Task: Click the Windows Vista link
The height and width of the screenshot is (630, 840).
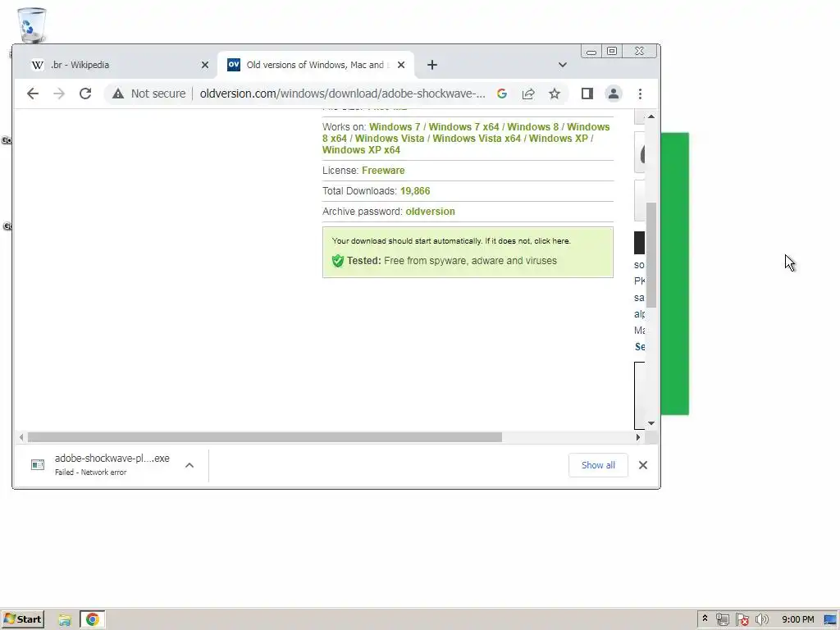Action: pyautogui.click(x=390, y=138)
